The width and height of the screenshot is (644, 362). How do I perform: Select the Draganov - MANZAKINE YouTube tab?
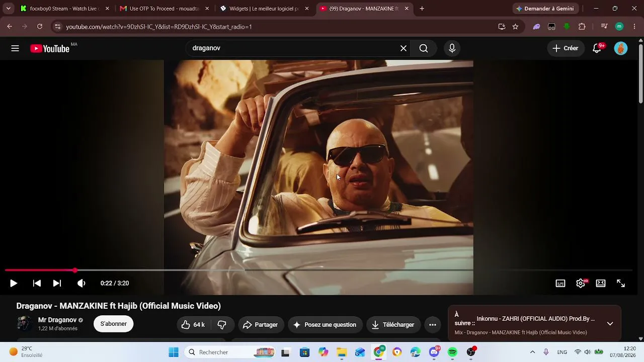tap(364, 9)
